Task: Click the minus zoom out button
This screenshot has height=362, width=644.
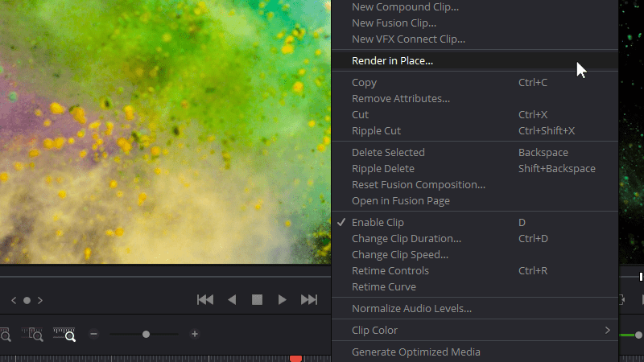Action: point(94,334)
